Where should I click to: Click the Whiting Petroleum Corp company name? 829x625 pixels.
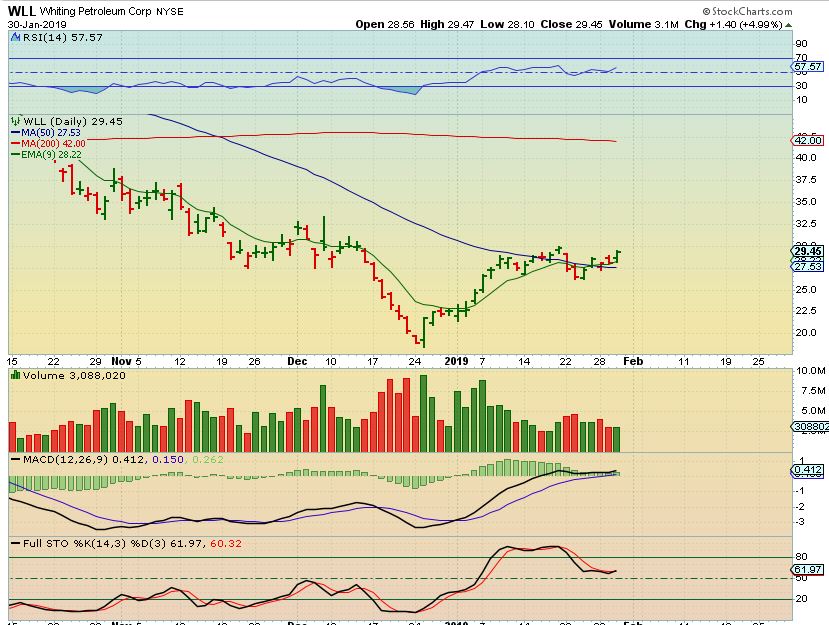point(96,11)
